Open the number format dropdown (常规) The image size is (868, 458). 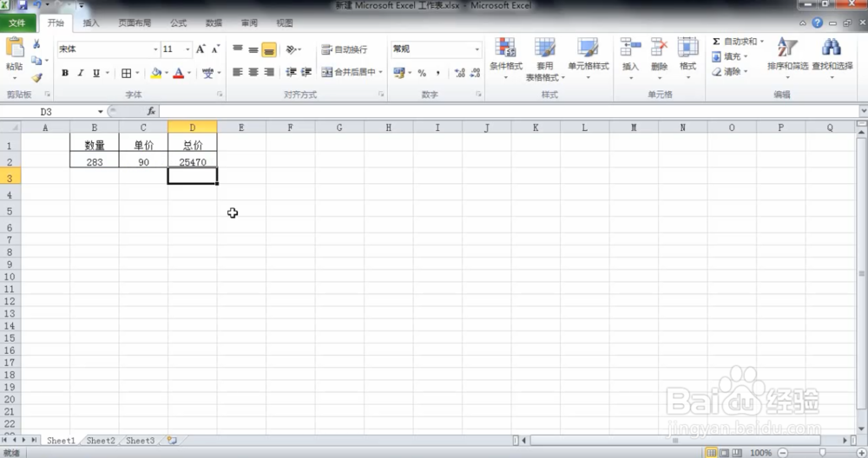pyautogui.click(x=477, y=49)
